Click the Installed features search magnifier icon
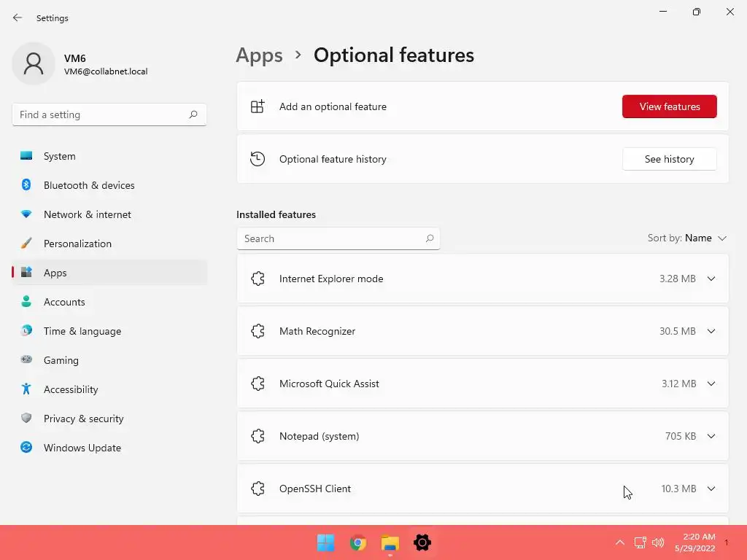747x560 pixels. click(429, 238)
